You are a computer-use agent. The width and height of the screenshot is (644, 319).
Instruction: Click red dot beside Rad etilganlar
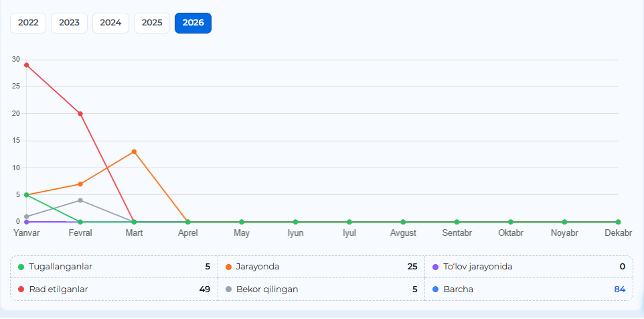click(x=21, y=290)
